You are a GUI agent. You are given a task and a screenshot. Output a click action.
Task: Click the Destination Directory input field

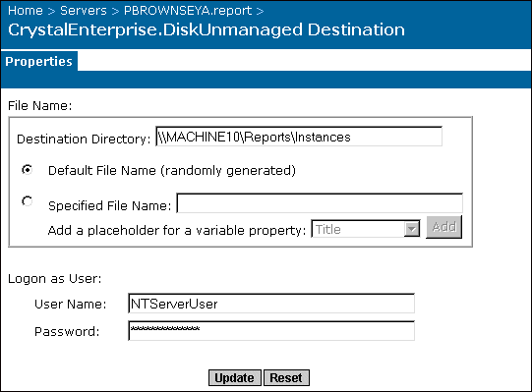tap(299, 137)
